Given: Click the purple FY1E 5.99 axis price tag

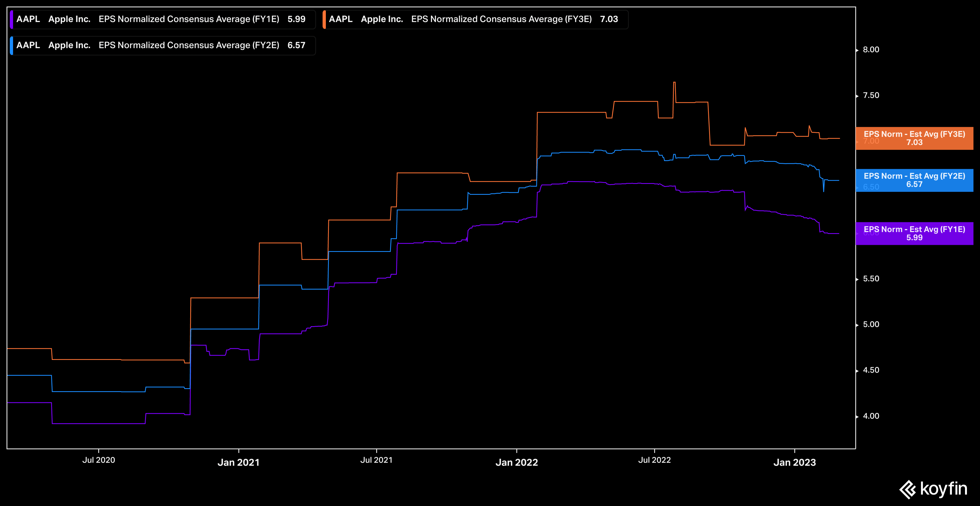Looking at the screenshot, I should coord(914,233).
